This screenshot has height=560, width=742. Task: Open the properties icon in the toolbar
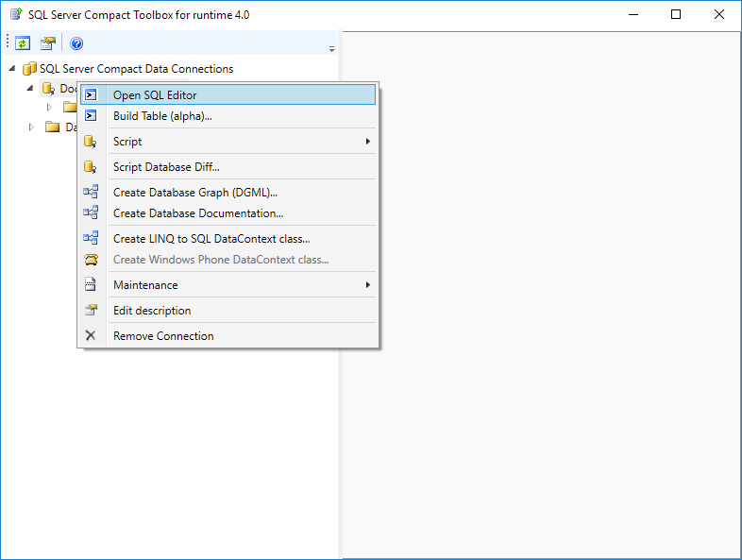point(47,43)
